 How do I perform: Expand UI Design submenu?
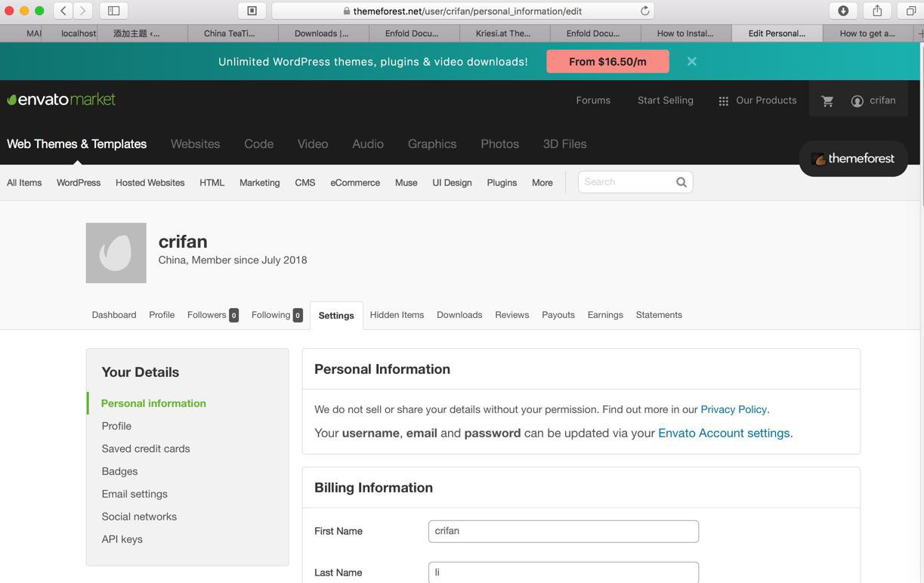452,183
